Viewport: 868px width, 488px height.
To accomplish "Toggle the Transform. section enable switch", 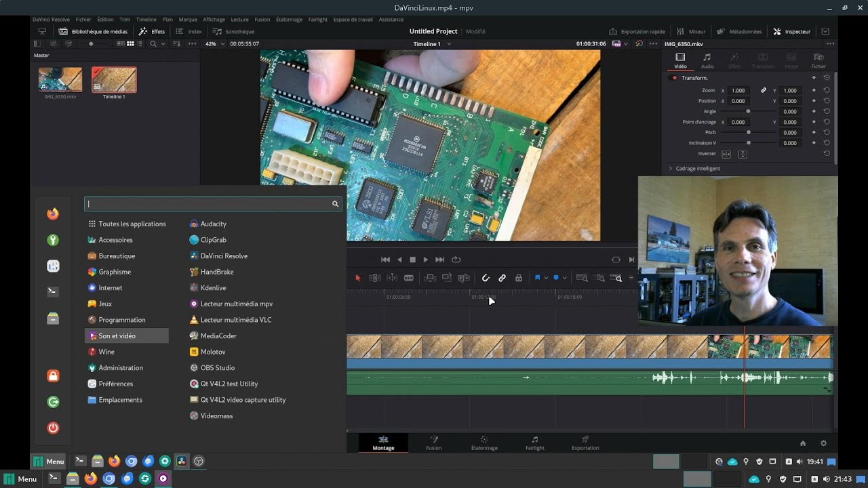I will click(674, 78).
